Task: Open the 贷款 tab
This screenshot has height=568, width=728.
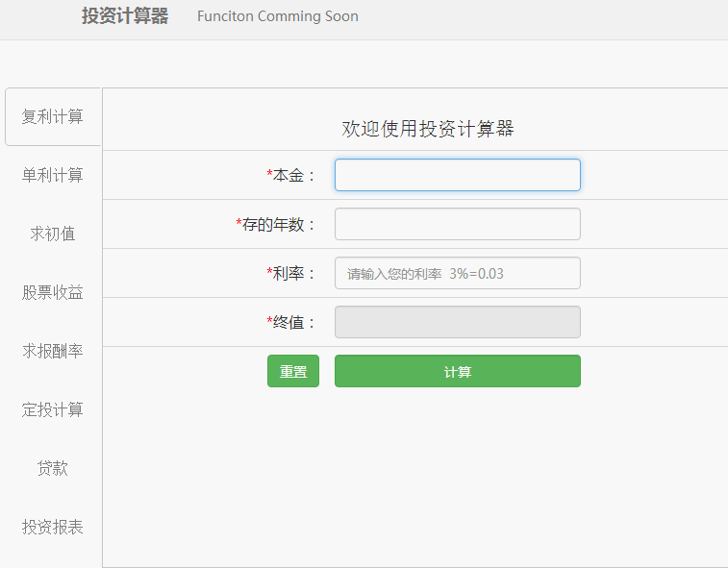Action: point(53,468)
